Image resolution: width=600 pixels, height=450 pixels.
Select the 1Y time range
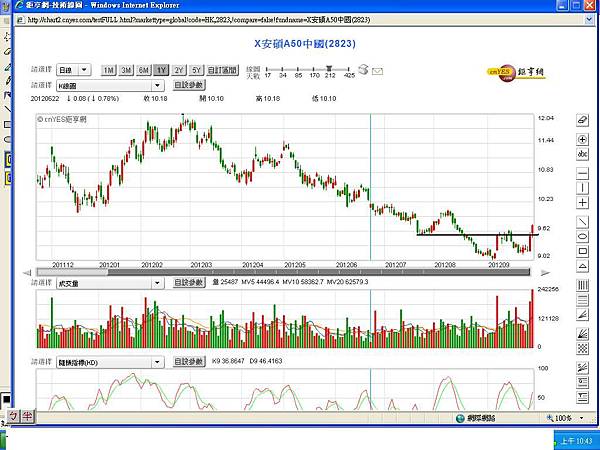coord(161,70)
